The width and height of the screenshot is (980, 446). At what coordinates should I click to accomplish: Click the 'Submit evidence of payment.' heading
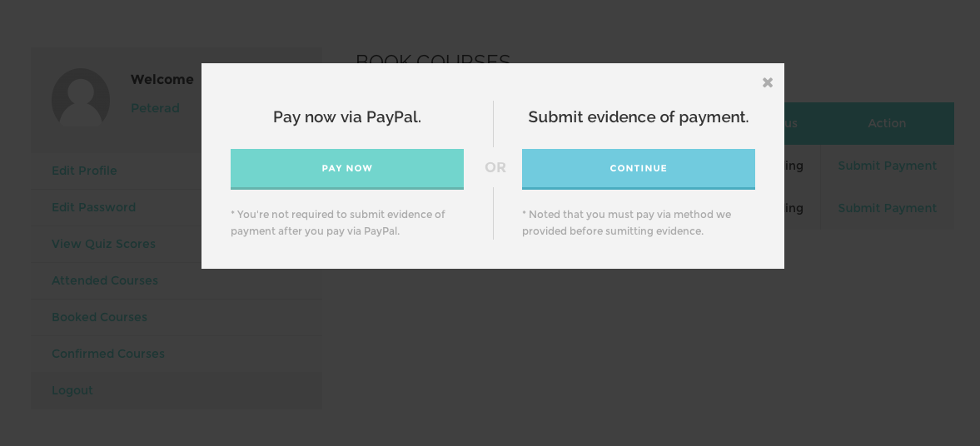point(639,117)
